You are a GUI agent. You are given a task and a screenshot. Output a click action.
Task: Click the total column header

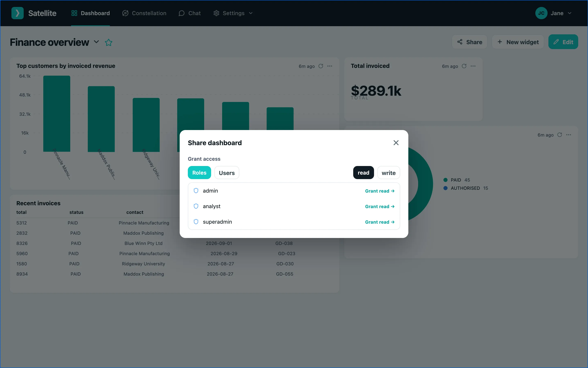(x=21, y=212)
